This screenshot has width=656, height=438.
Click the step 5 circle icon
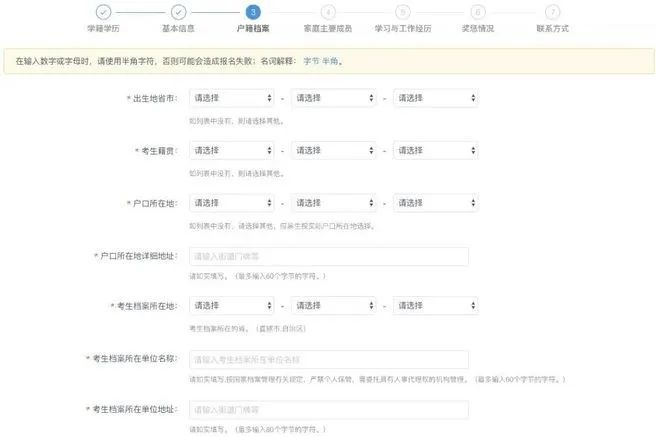pos(403,12)
